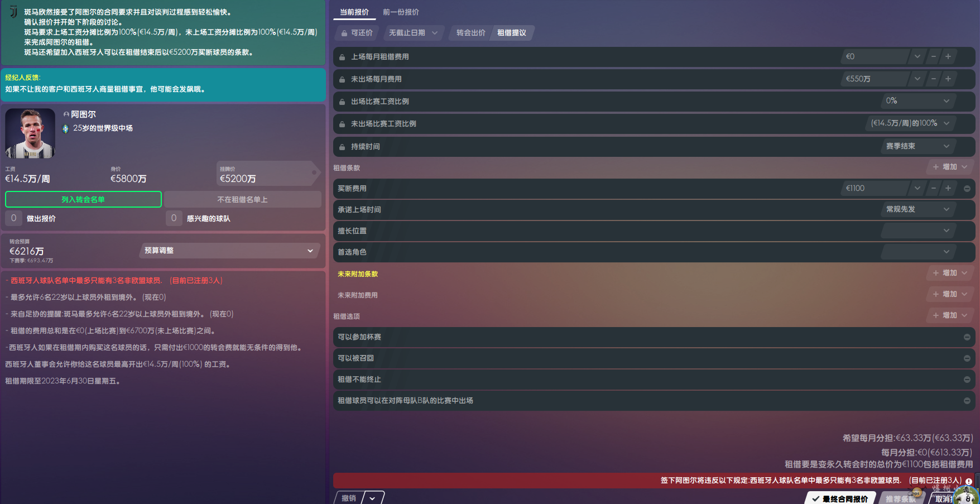This screenshot has width=980, height=504.
Task: Select the 转会出价 offer type tab
Action: click(470, 33)
